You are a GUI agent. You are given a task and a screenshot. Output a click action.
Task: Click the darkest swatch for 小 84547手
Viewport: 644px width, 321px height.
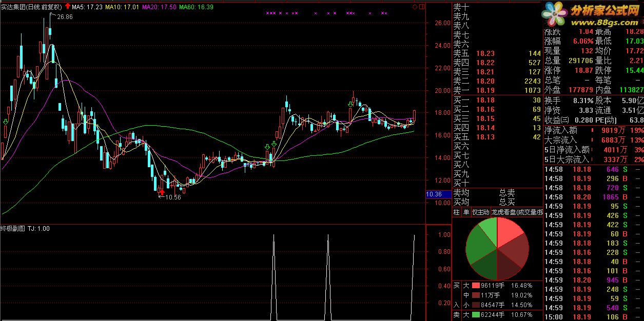[476, 305]
